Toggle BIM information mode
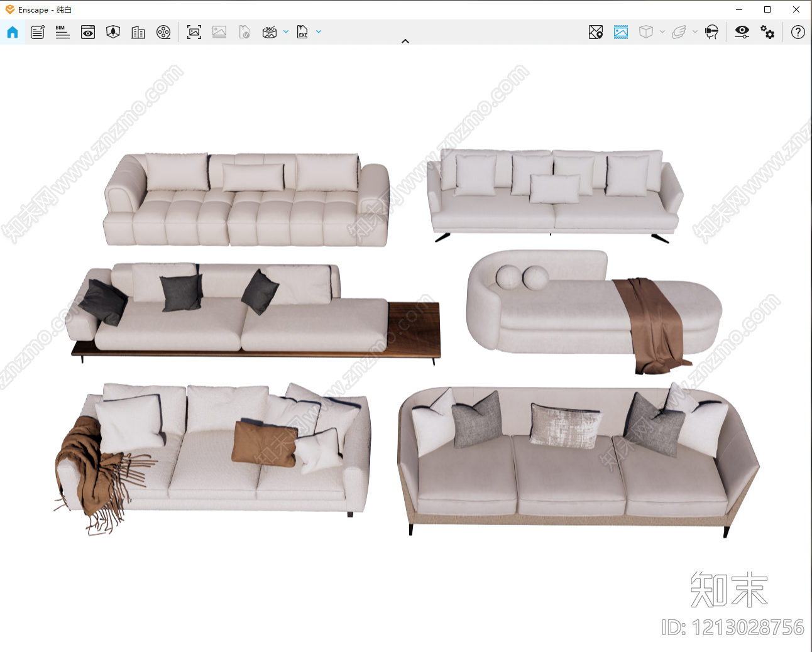This screenshot has height=652, width=812. click(62, 32)
